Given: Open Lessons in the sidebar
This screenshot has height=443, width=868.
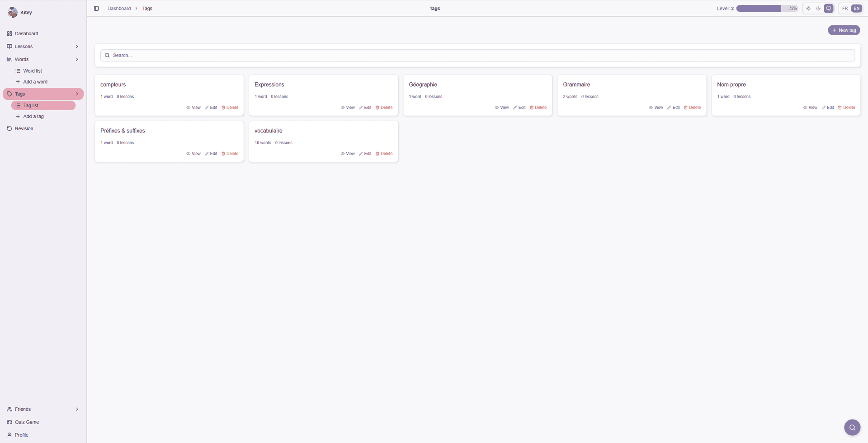Looking at the screenshot, I should [x=43, y=47].
